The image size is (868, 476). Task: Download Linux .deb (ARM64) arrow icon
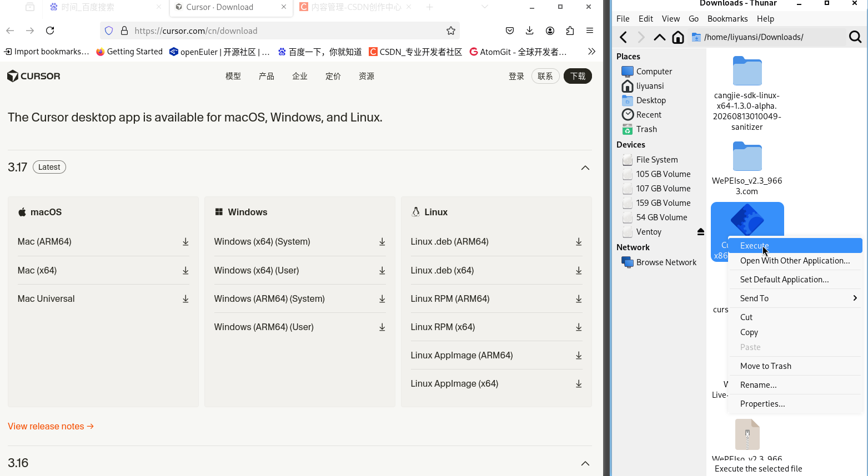[x=579, y=242]
